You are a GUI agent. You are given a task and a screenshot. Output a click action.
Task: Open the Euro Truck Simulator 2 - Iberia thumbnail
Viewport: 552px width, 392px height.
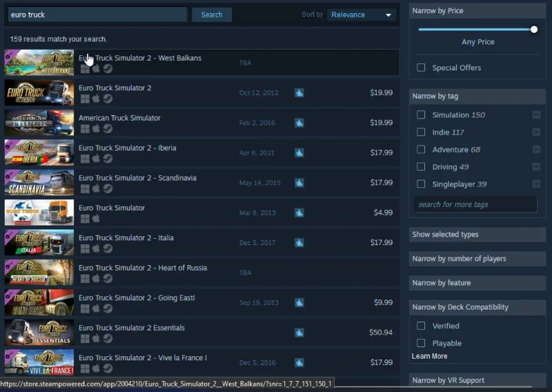coord(39,153)
